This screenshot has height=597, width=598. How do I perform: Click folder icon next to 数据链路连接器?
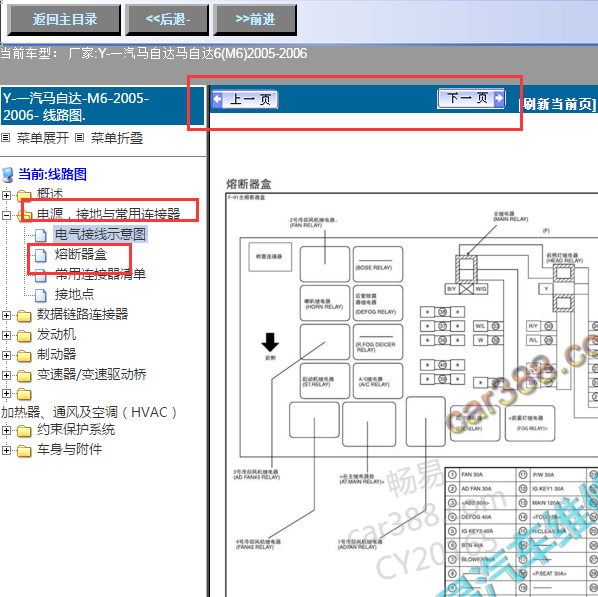coord(24,316)
